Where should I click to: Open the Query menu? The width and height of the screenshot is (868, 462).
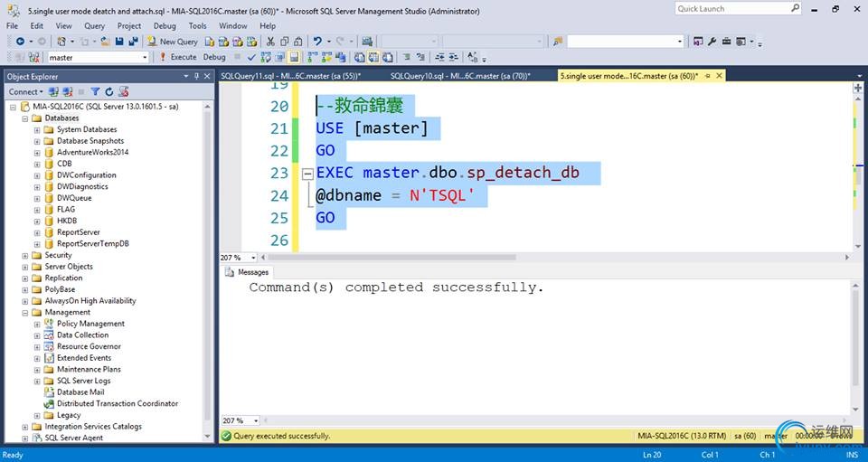point(95,25)
